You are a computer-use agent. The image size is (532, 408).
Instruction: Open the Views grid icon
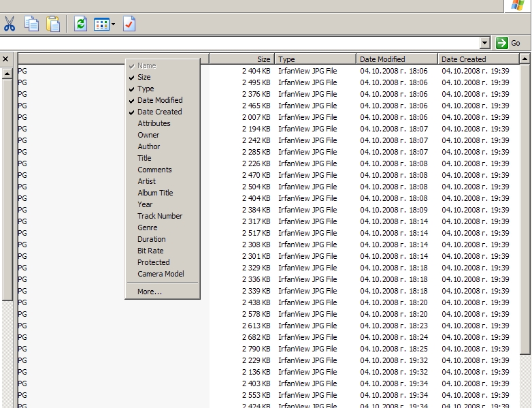101,24
